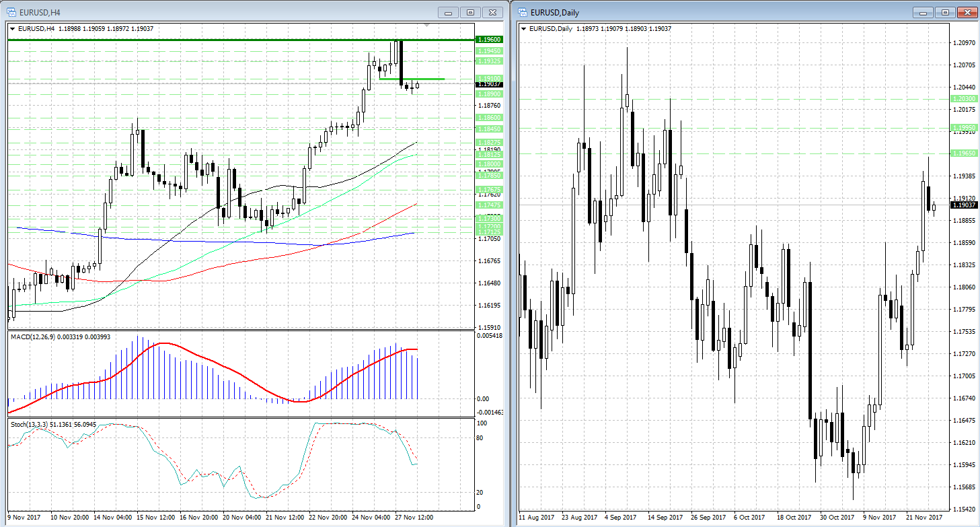Click the 1.19600 dark green price level tag

(488, 40)
